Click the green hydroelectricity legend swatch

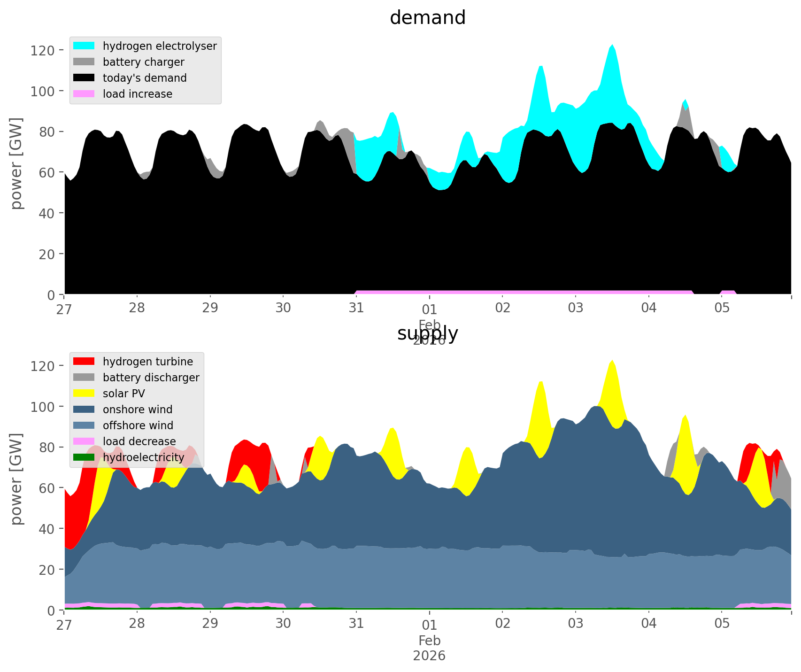point(84,457)
